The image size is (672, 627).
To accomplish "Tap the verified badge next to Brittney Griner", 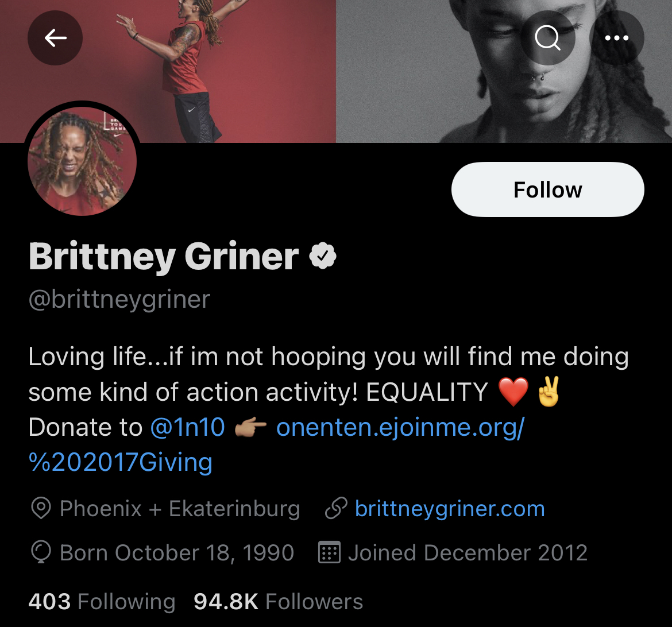I will click(x=323, y=256).
